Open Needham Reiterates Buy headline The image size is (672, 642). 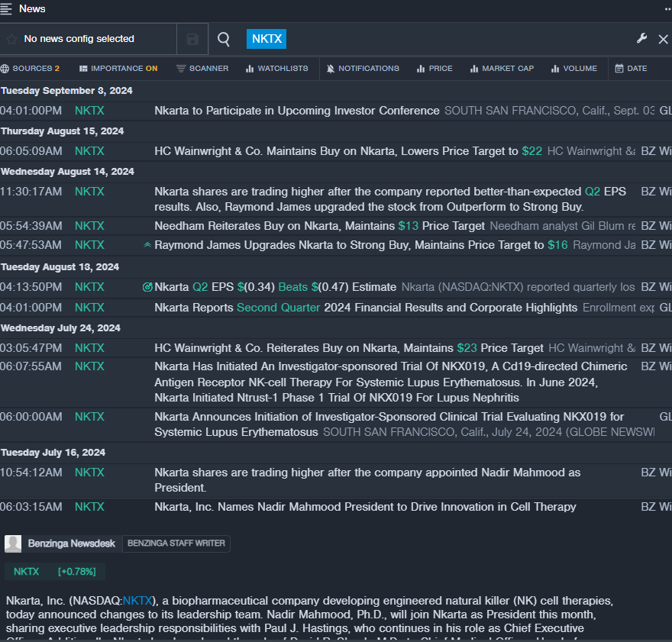pyautogui.click(x=319, y=226)
